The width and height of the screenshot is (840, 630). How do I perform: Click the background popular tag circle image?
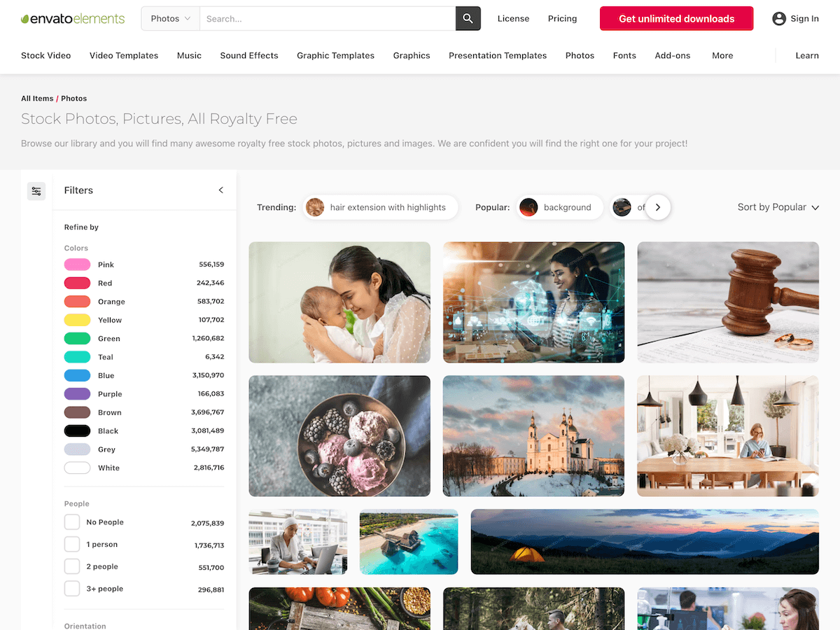(x=528, y=207)
